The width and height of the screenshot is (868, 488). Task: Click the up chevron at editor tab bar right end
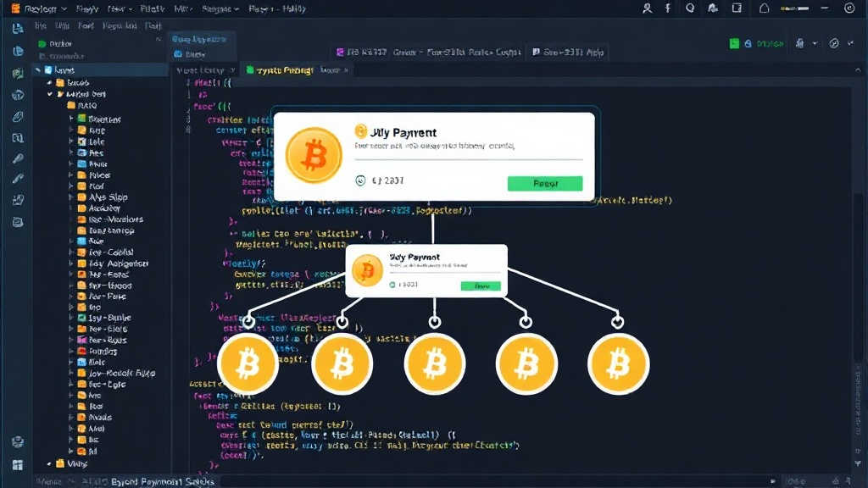pos(858,69)
